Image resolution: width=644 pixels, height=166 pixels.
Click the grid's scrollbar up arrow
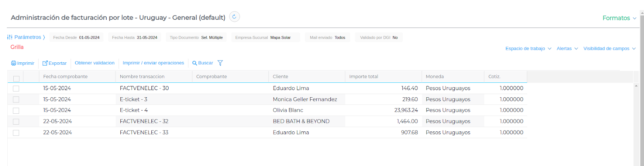pyautogui.click(x=636, y=86)
